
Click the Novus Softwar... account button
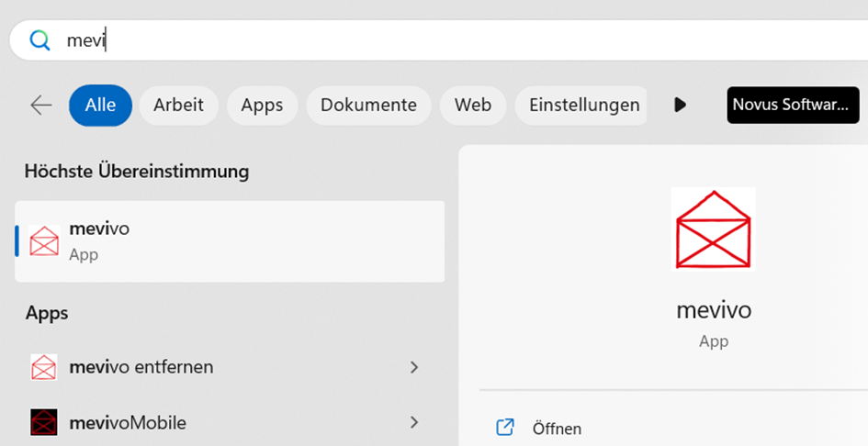(x=790, y=106)
